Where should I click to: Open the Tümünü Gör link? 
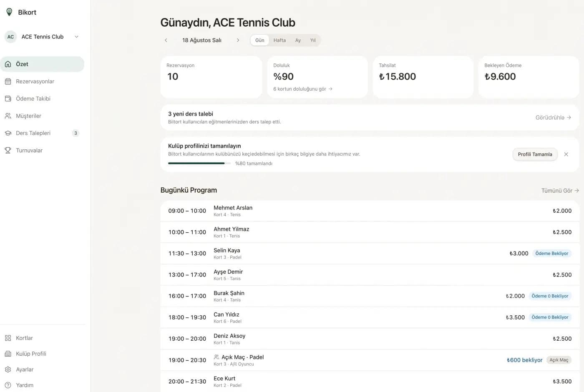560,191
